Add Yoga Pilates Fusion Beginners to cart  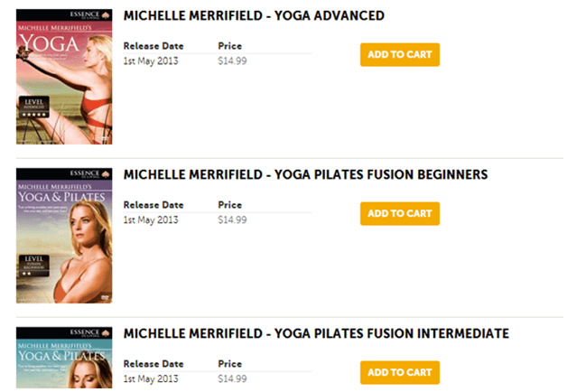coord(399,213)
